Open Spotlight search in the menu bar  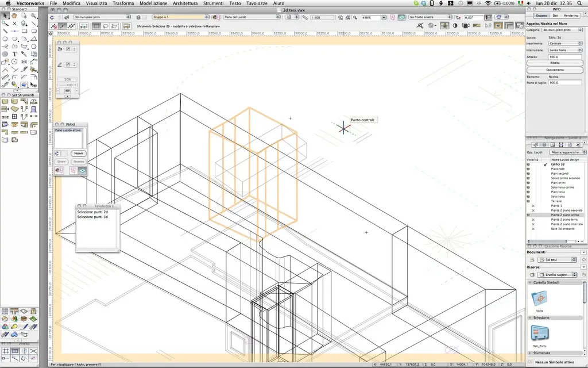(x=580, y=3)
